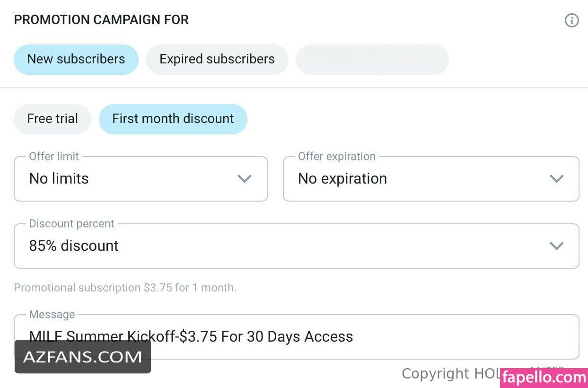Choose the Free trial option

coord(53,119)
